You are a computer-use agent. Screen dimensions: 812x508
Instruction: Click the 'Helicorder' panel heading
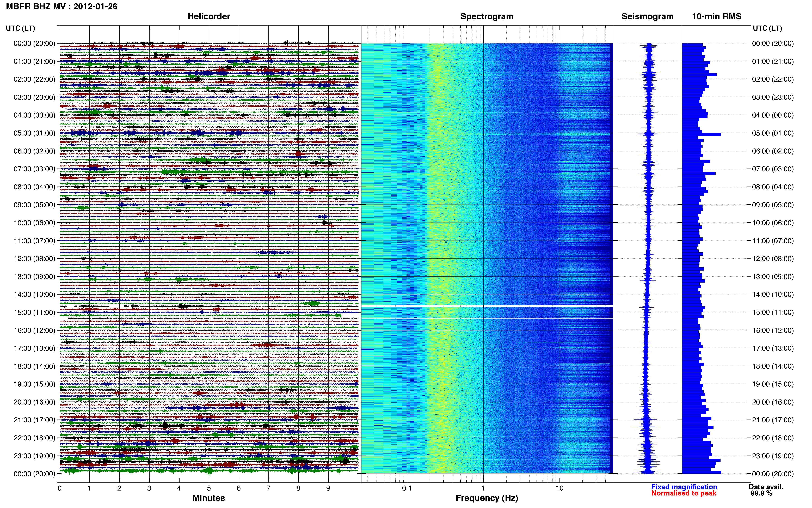click(x=209, y=16)
